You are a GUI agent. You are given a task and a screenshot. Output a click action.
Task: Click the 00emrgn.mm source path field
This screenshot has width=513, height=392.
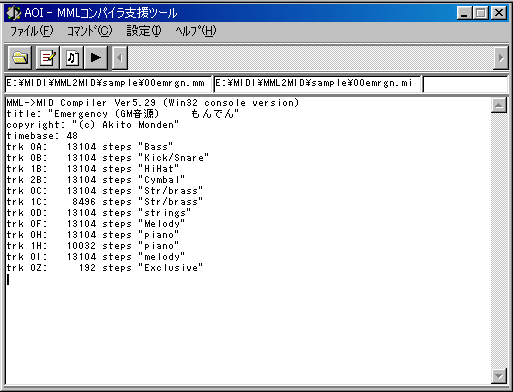(x=108, y=83)
